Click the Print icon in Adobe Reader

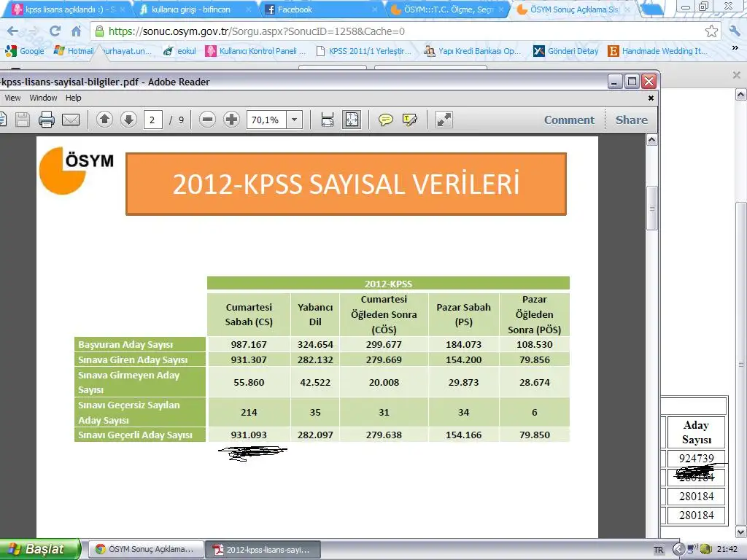point(47,120)
